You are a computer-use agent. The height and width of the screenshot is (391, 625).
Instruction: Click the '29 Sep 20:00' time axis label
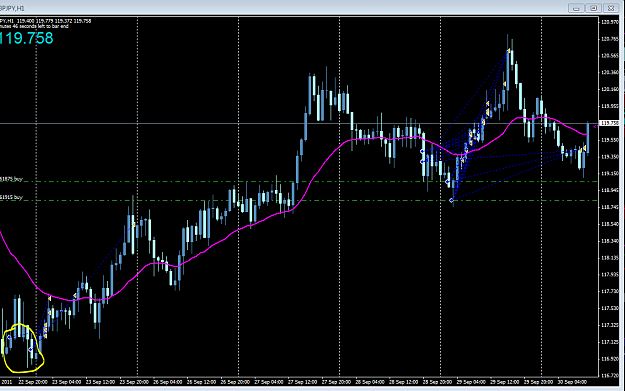pyautogui.click(x=539, y=382)
